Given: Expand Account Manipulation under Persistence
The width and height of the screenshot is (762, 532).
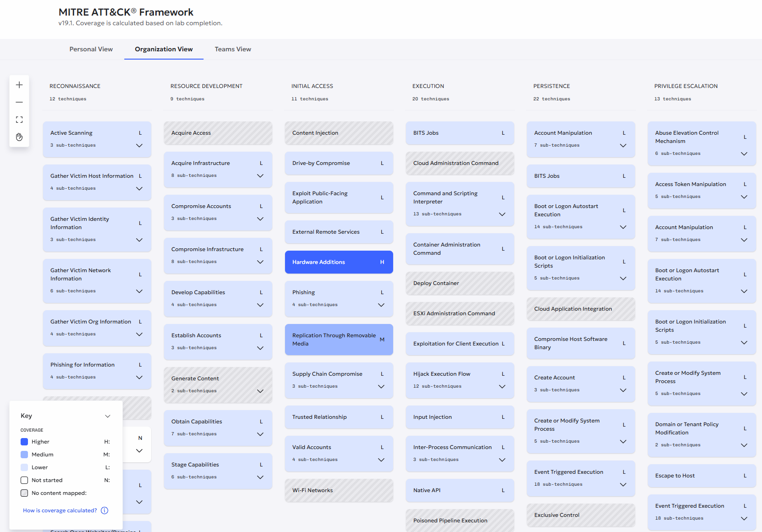Looking at the screenshot, I should point(623,145).
